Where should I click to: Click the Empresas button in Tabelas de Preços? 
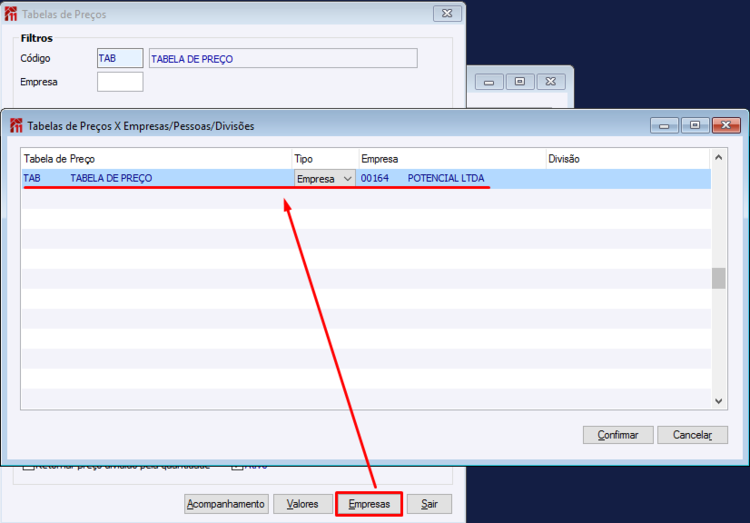click(x=369, y=504)
